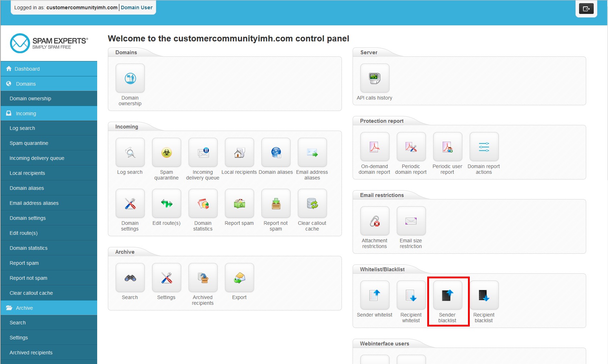Collapse the Archive sidebar section
Screen dimensions: 608x364
pos(24,308)
